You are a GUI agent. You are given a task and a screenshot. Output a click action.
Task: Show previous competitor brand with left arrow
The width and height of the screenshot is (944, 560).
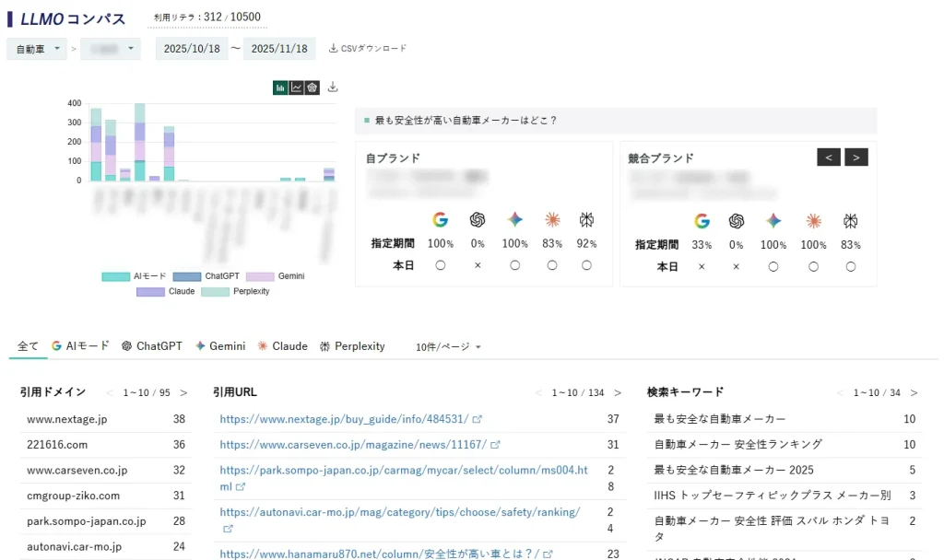pyautogui.click(x=829, y=157)
